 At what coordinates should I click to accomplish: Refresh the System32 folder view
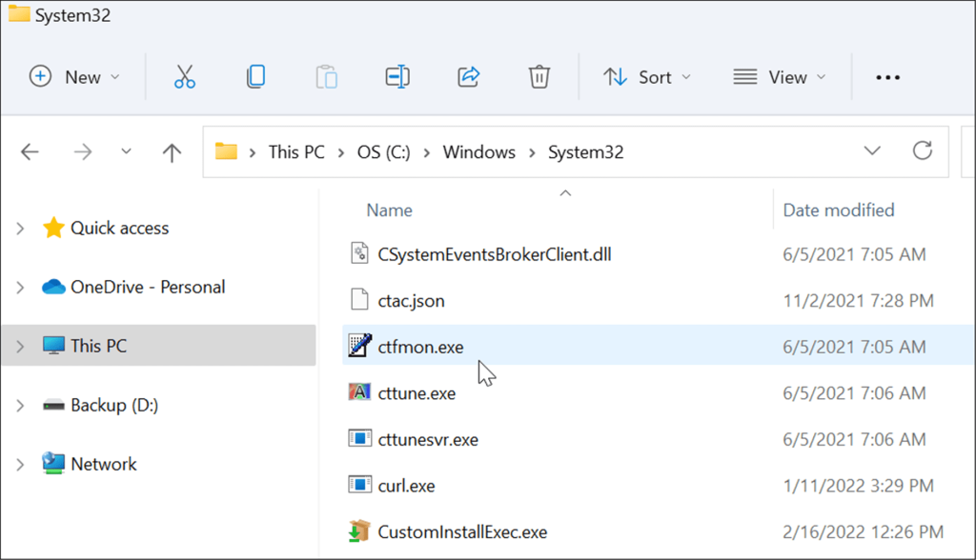tap(923, 151)
